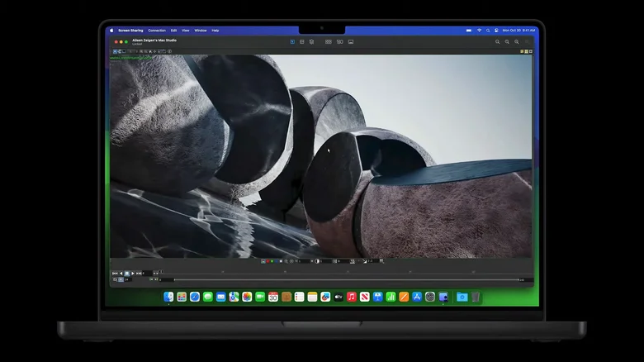The height and width of the screenshot is (362, 644).
Task: Open Maps from the Dock
Action: (x=234, y=297)
